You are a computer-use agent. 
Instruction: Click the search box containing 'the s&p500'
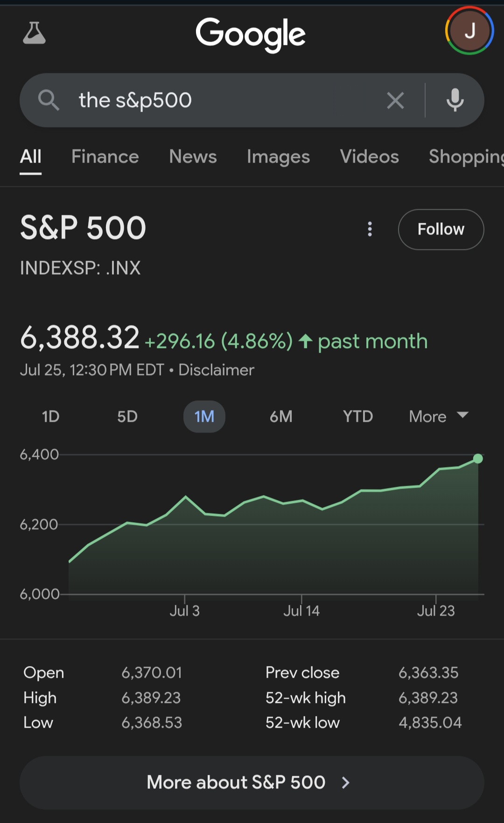click(x=224, y=100)
